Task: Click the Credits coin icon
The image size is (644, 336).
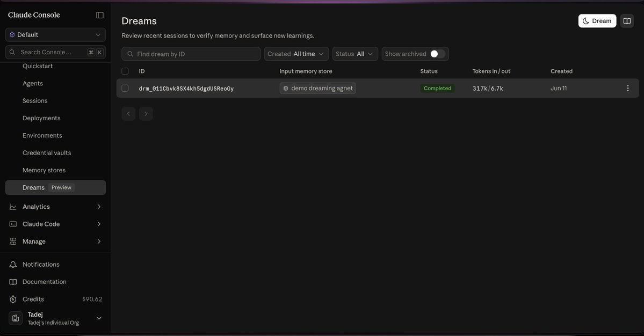Action: coord(13,299)
